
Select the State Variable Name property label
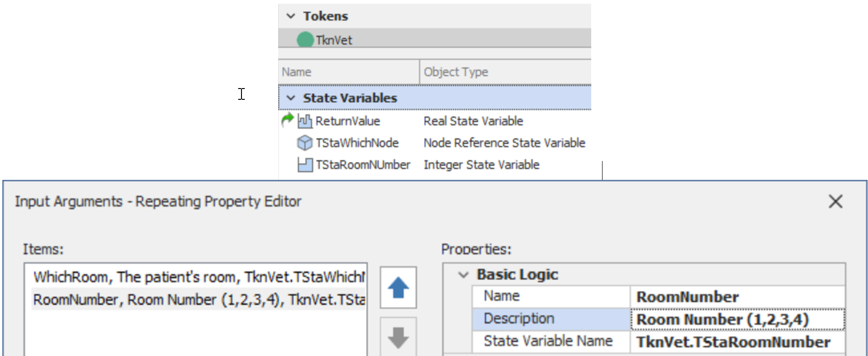coord(548,341)
